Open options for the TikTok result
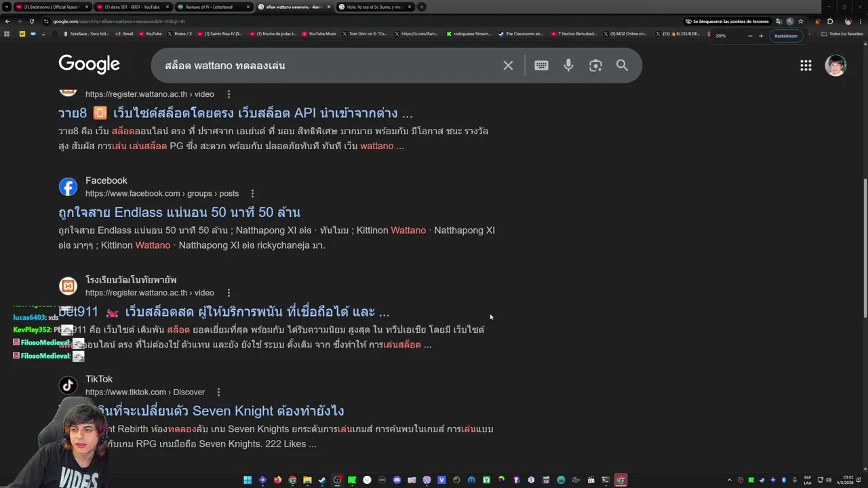 tap(218, 392)
